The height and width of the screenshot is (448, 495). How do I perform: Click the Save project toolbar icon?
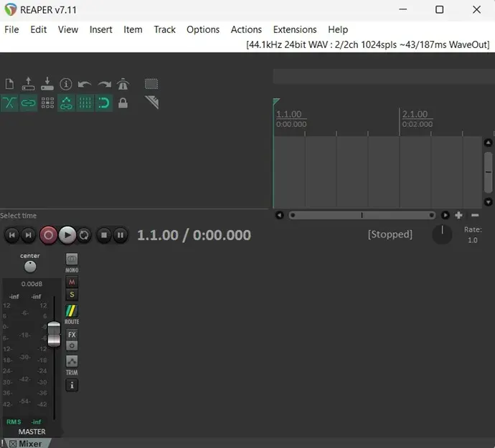click(x=47, y=84)
